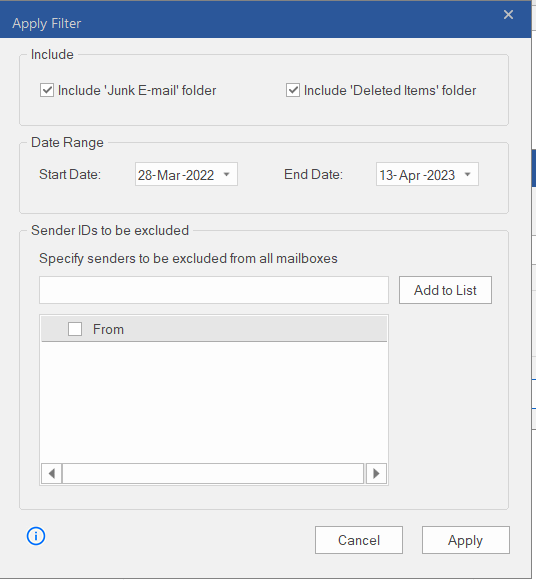
Task: Click the scroll left arrow of sender list
Action: [x=52, y=473]
